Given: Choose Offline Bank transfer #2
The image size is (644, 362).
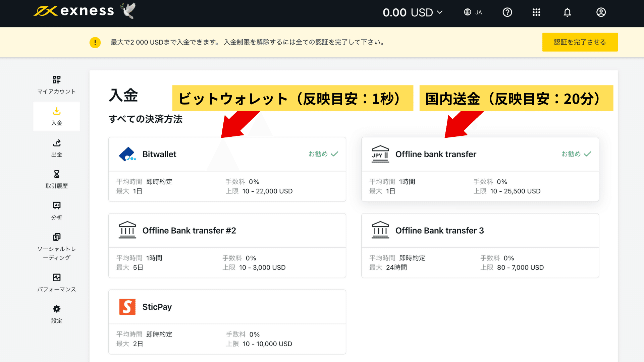Looking at the screenshot, I should (x=227, y=246).
